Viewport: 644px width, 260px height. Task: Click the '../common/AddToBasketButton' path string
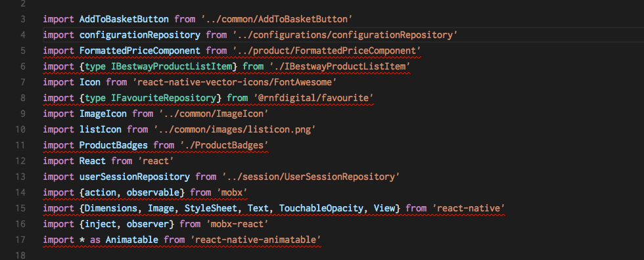click(277, 19)
